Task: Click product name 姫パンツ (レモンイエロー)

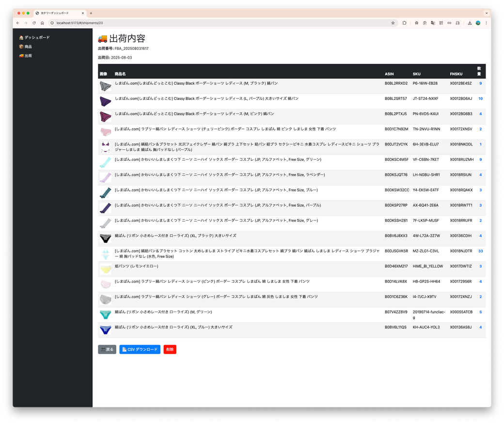Action: click(136, 266)
